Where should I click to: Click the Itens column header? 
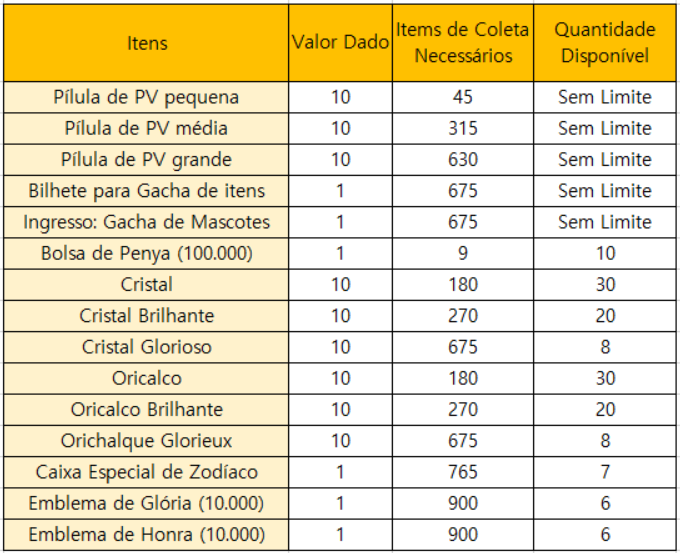coord(147,43)
